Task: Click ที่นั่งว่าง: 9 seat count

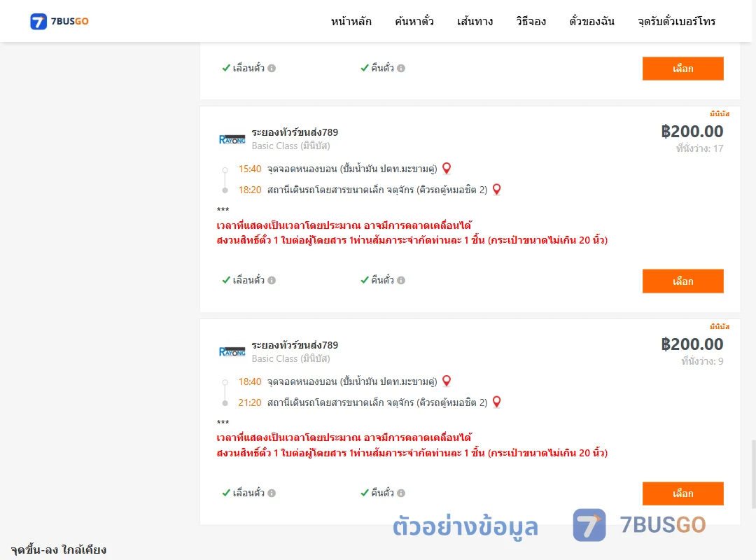Action: pos(702,361)
